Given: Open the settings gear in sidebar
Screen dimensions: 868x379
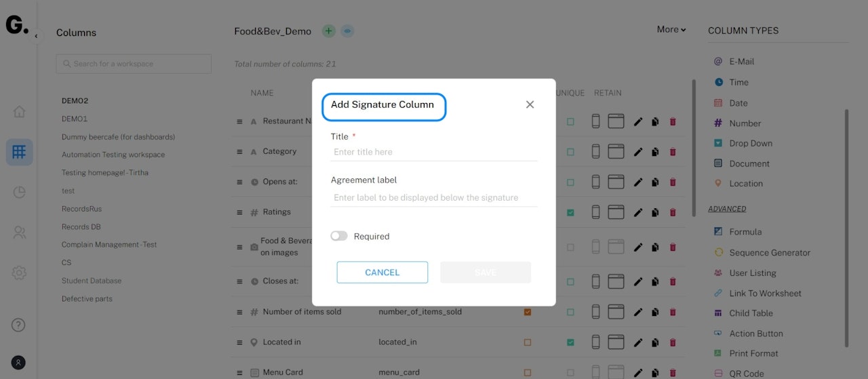Looking at the screenshot, I should pos(19,273).
